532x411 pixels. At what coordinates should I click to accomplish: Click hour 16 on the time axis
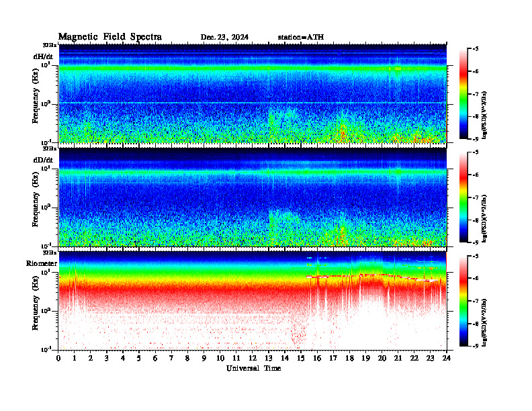click(x=317, y=358)
